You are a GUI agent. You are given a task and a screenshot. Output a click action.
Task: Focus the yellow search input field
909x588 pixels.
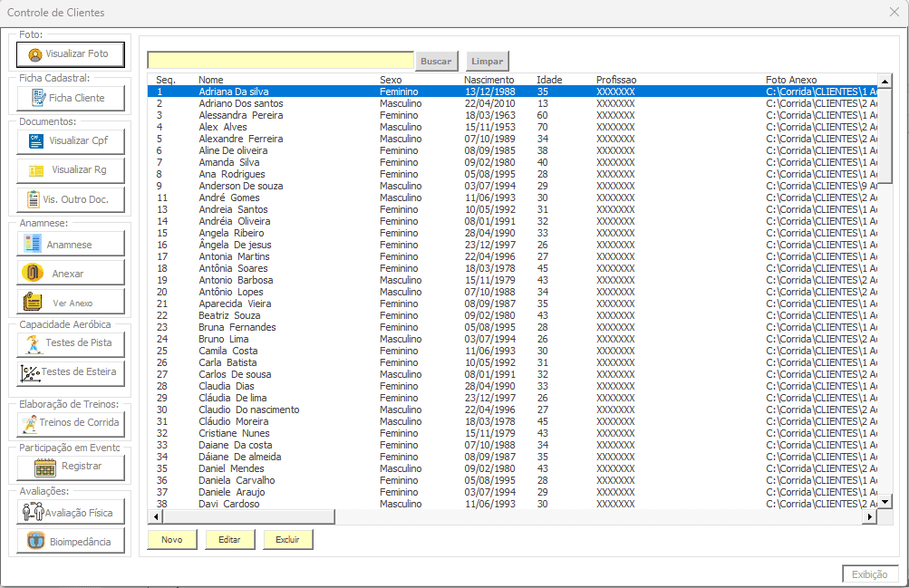281,61
